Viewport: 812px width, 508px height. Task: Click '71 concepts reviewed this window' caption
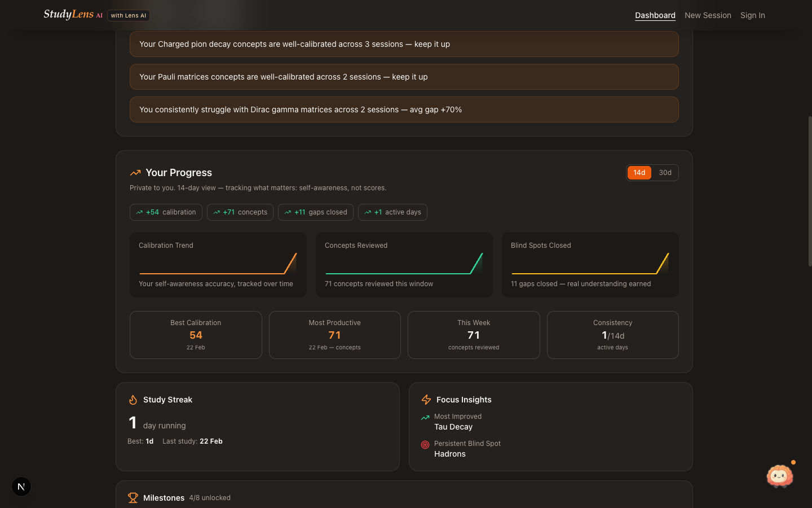[379, 284]
